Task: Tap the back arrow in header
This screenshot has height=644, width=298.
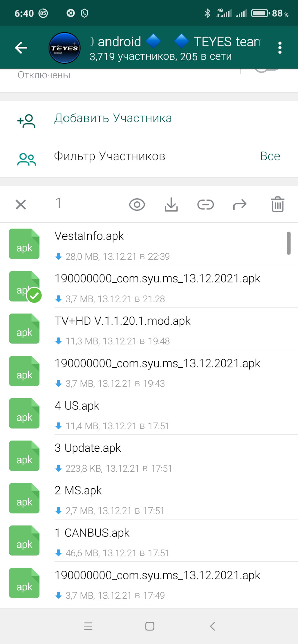Action: (21, 48)
